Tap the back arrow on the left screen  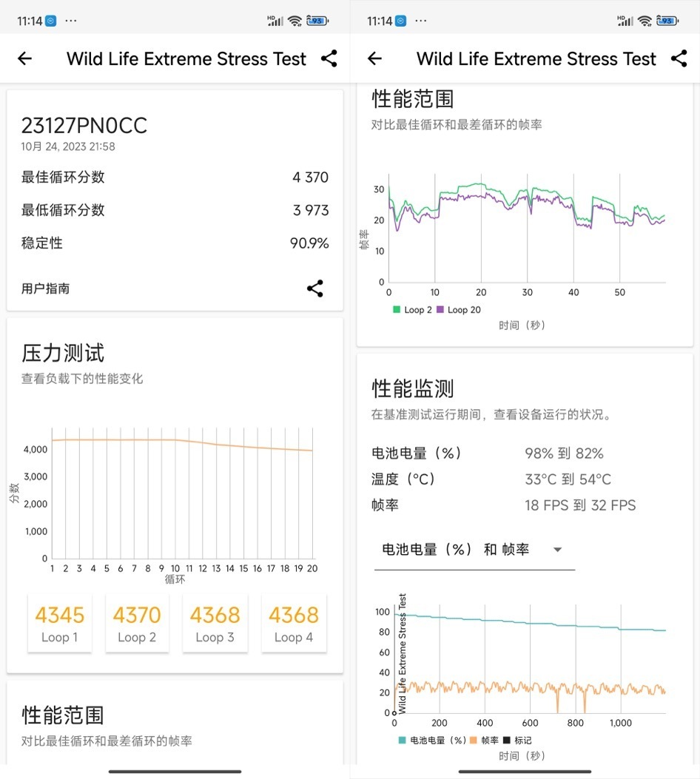coord(24,58)
